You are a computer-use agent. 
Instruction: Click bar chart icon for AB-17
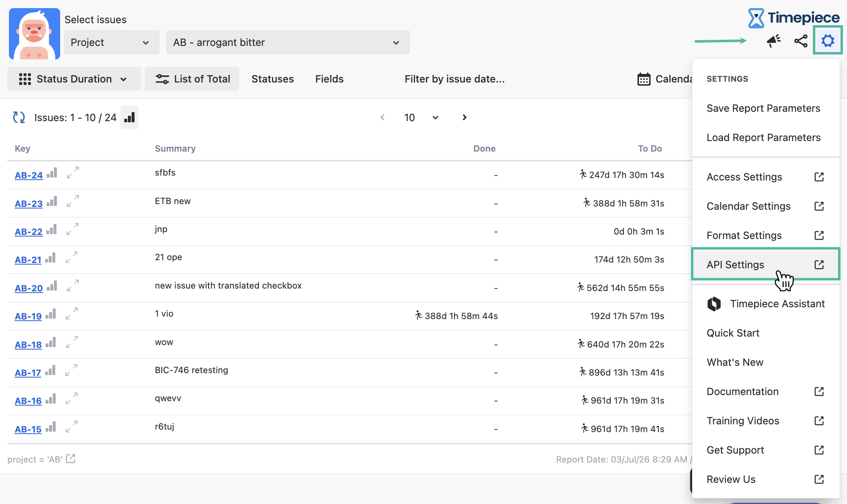click(x=50, y=370)
